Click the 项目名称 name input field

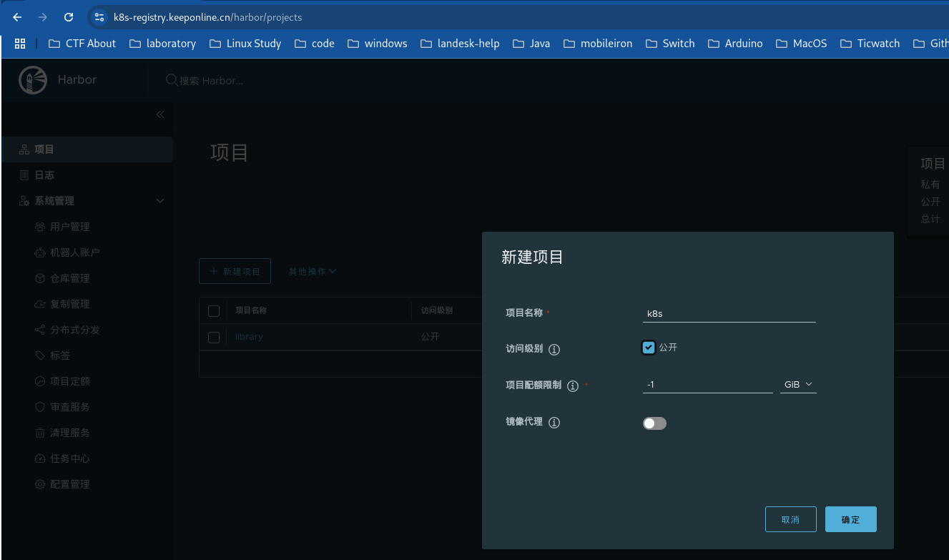click(729, 313)
